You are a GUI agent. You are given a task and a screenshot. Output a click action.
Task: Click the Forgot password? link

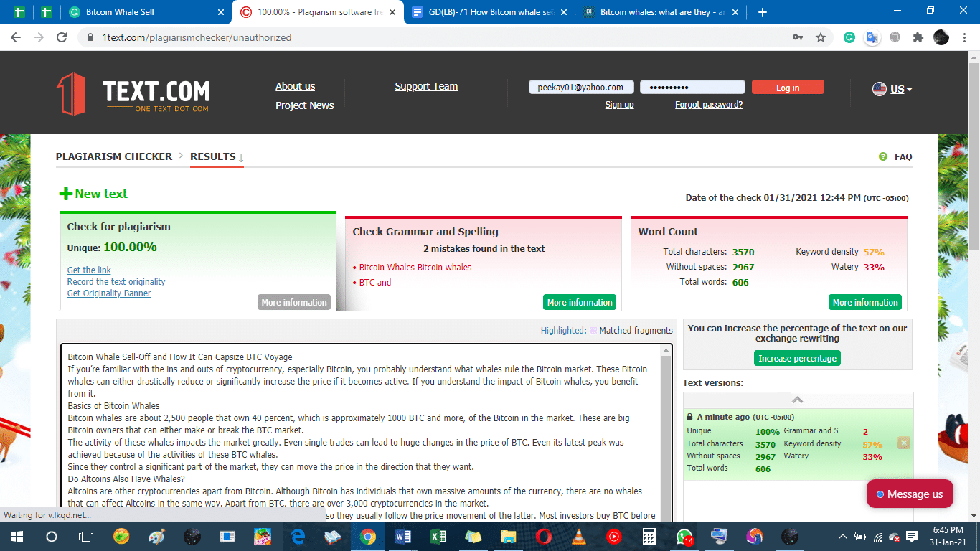click(709, 105)
